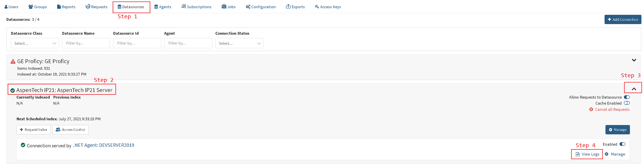Open the Agents tab
The height and width of the screenshot is (165, 644).
163,7
